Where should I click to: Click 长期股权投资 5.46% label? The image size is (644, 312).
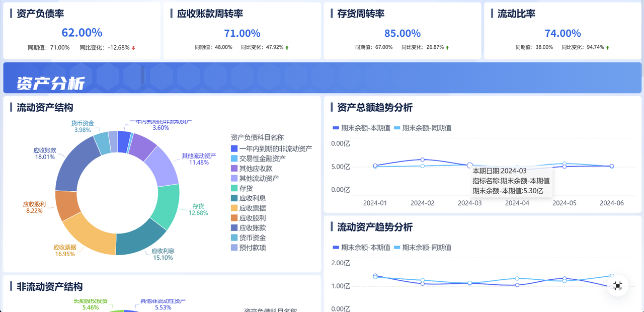91,304
